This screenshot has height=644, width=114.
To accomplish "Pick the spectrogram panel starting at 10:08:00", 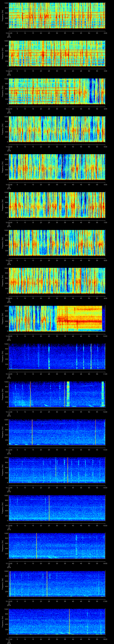I will click(57, 280).
